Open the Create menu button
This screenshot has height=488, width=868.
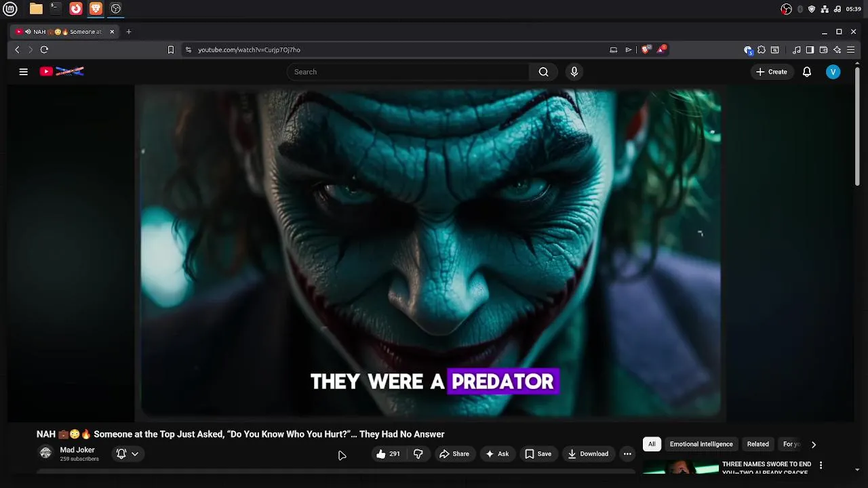point(772,72)
